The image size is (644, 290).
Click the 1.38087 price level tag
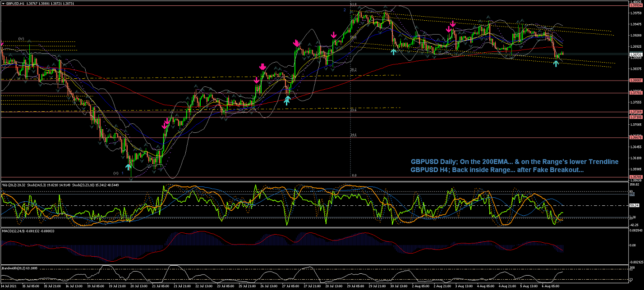point(635,81)
